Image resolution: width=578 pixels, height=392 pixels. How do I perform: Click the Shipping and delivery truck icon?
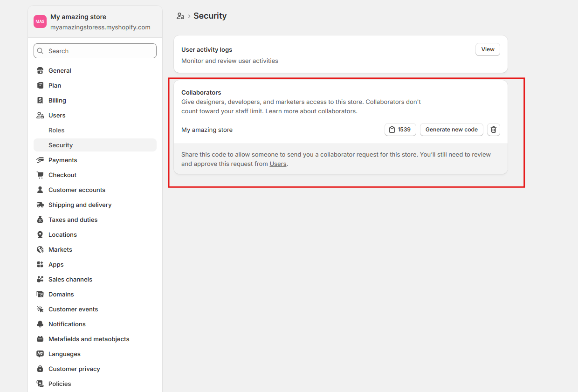pyautogui.click(x=40, y=205)
